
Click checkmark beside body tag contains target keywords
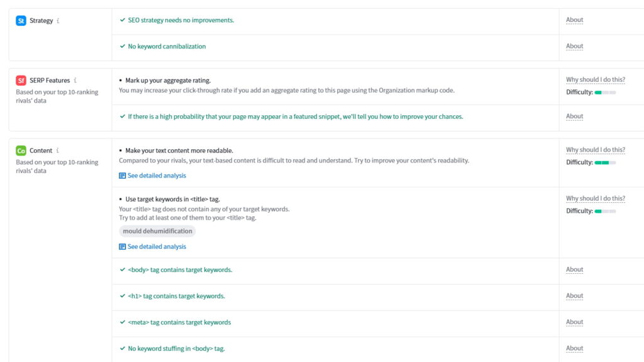pos(123,269)
